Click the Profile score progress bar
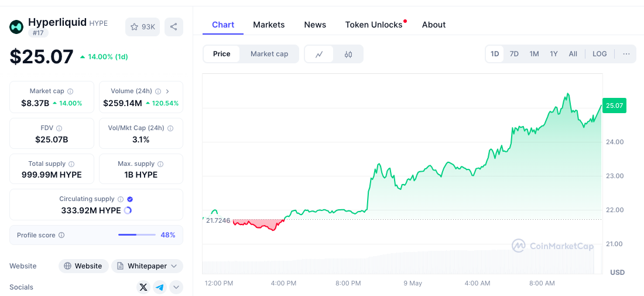644x296 pixels. pos(137,234)
